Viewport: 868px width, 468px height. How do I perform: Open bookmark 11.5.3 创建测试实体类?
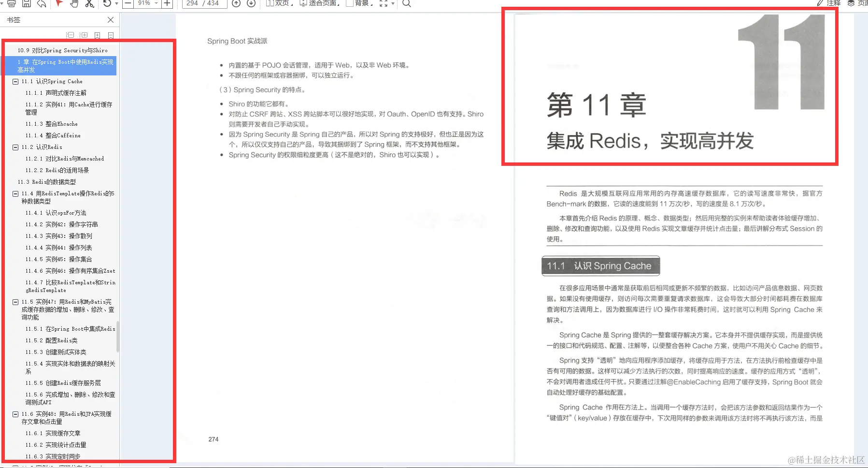pos(56,352)
